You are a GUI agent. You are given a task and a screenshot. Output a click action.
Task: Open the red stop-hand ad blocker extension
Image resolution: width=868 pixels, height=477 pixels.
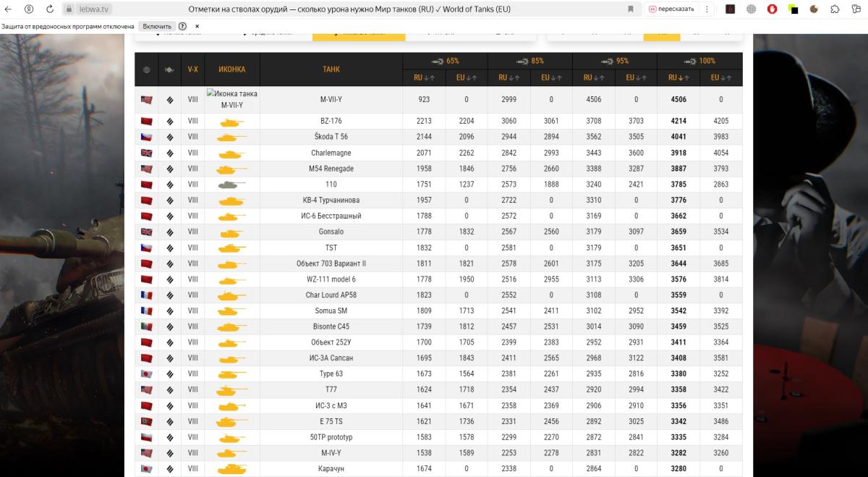[x=773, y=9]
